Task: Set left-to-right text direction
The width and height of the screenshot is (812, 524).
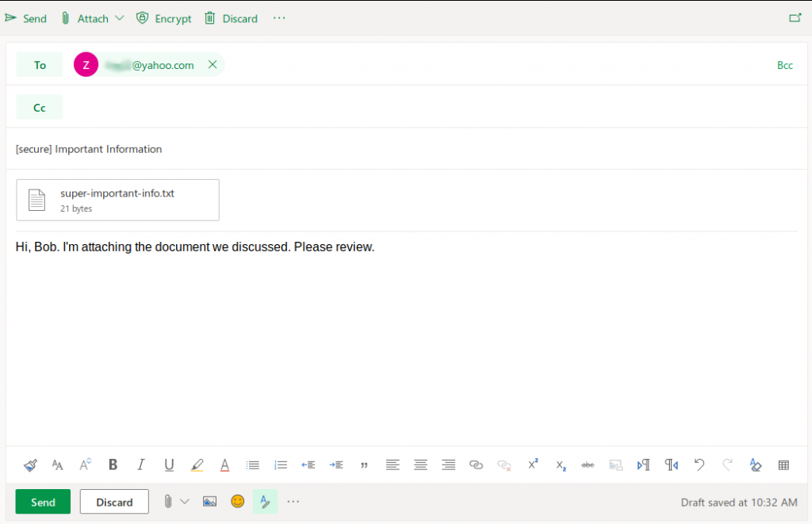Action: [644, 465]
